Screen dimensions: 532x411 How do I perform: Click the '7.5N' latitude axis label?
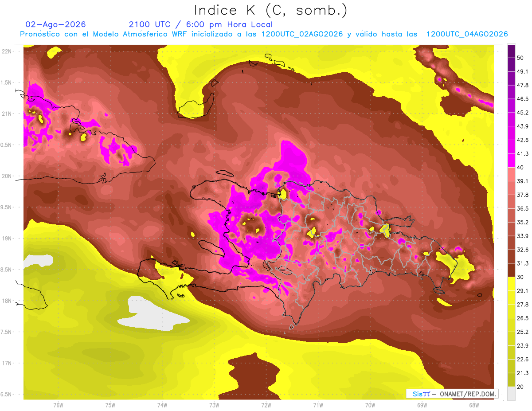coord(7,332)
